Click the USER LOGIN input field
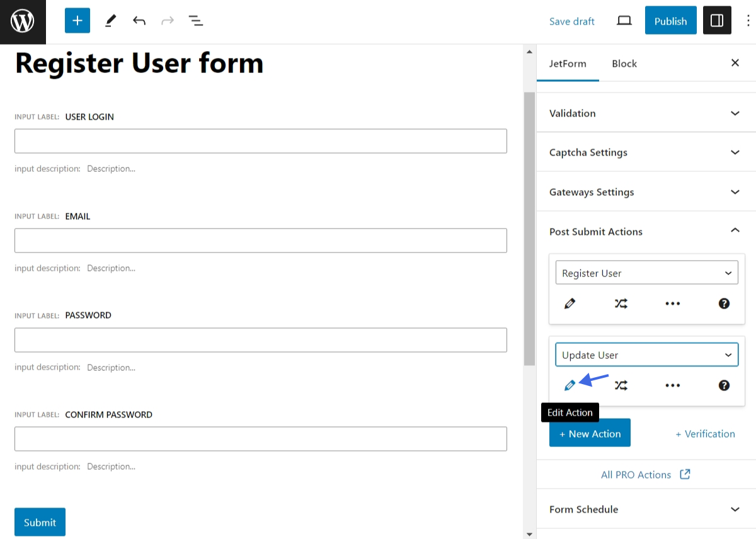Image resolution: width=756 pixels, height=539 pixels. pyautogui.click(x=260, y=140)
